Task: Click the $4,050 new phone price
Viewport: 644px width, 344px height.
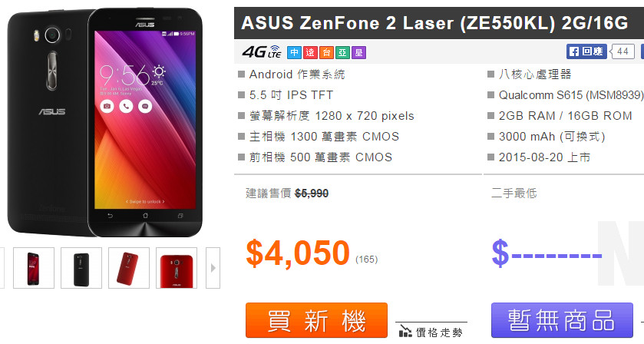Action: click(x=298, y=253)
